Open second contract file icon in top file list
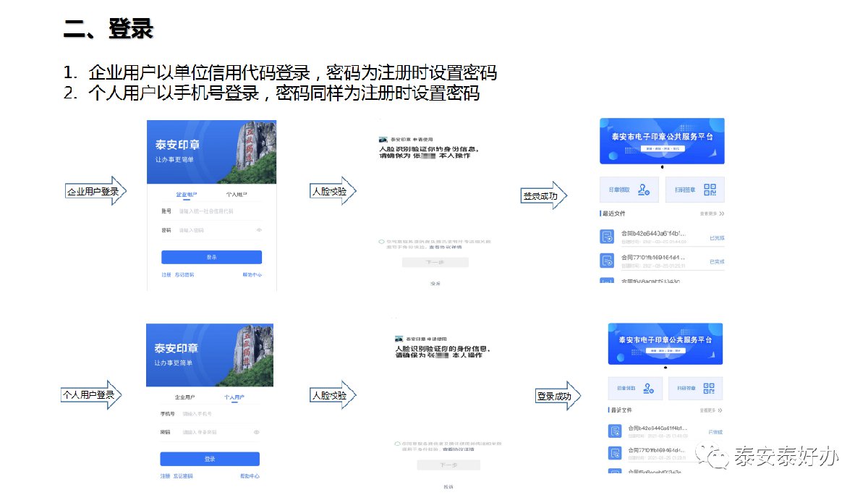This screenshot has height=495, width=868. (607, 260)
